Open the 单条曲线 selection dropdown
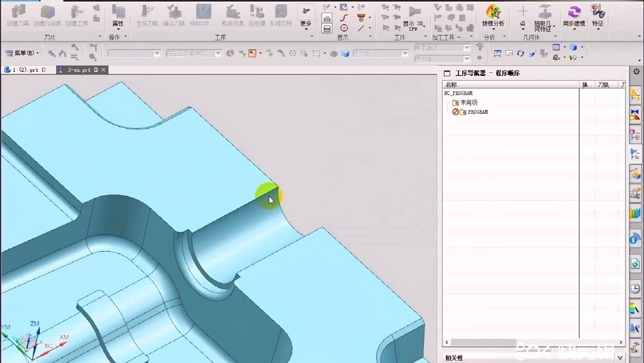 [x=467, y=48]
